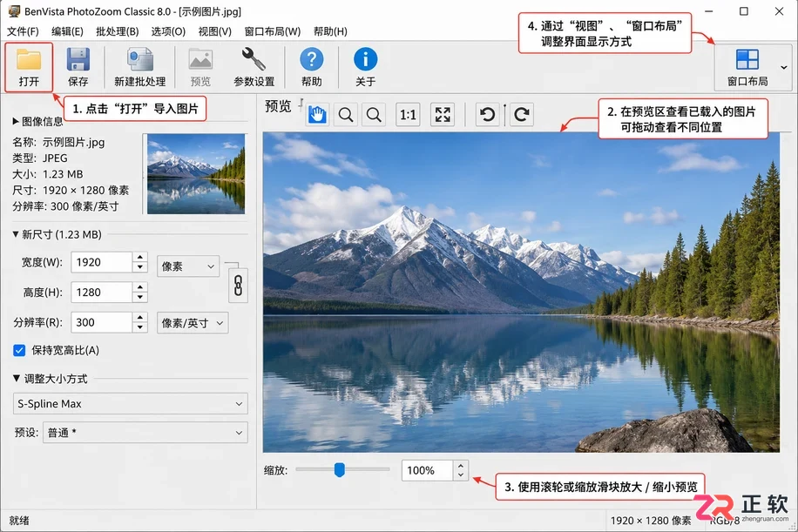Open the 像素/英寸 resolution unit dropdown
Viewport: 798px width, 532px height.
click(x=193, y=322)
